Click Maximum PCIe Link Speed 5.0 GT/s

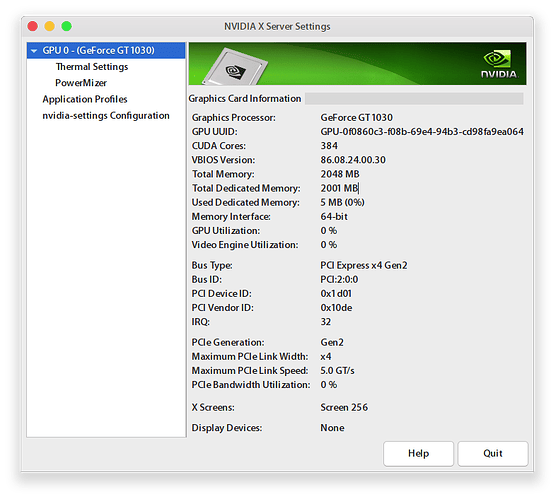pyautogui.click(x=337, y=371)
